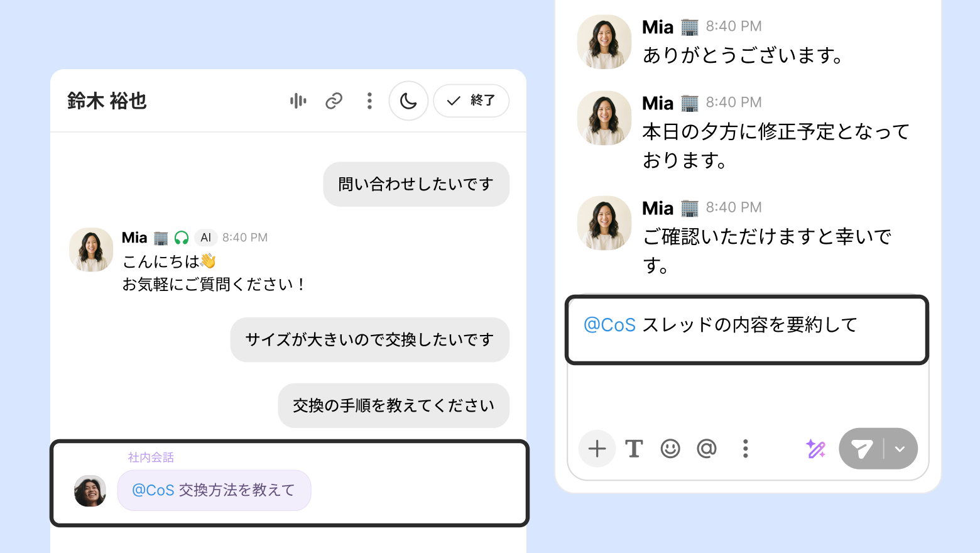This screenshot has height=553, width=980.
Task: Expand send options dropdown chevron
Action: 900,449
